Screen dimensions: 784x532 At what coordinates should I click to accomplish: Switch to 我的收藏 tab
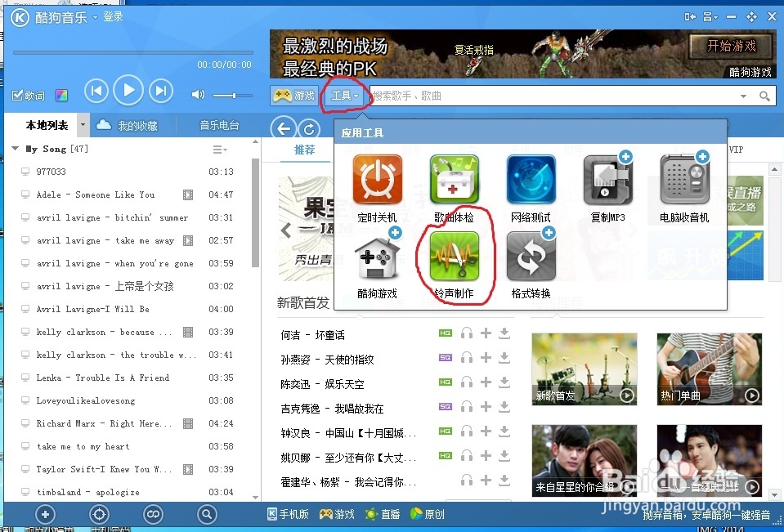click(127, 125)
